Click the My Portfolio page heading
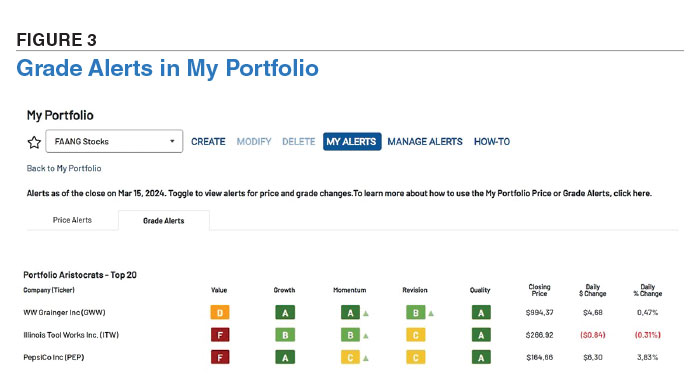The height and width of the screenshot is (388, 700). pos(60,115)
